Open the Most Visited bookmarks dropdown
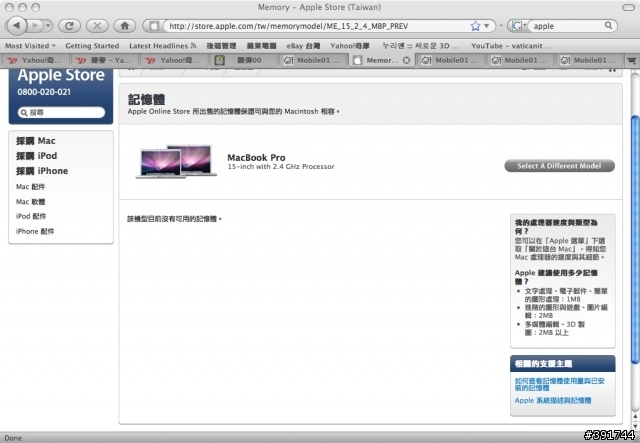The height and width of the screenshot is (443, 640). pos(30,46)
